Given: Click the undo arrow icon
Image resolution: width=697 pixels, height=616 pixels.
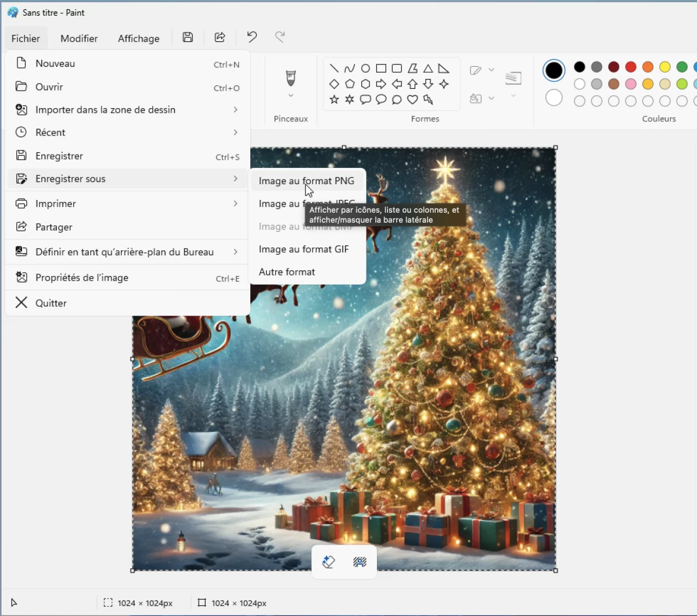Looking at the screenshot, I should tap(252, 37).
